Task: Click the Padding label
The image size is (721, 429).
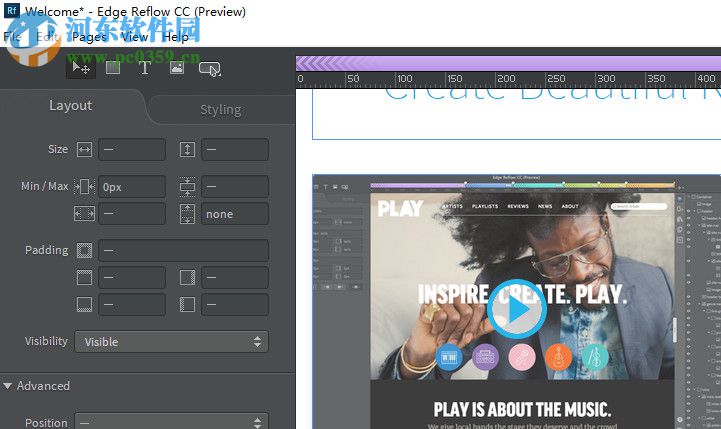Action: [46, 250]
